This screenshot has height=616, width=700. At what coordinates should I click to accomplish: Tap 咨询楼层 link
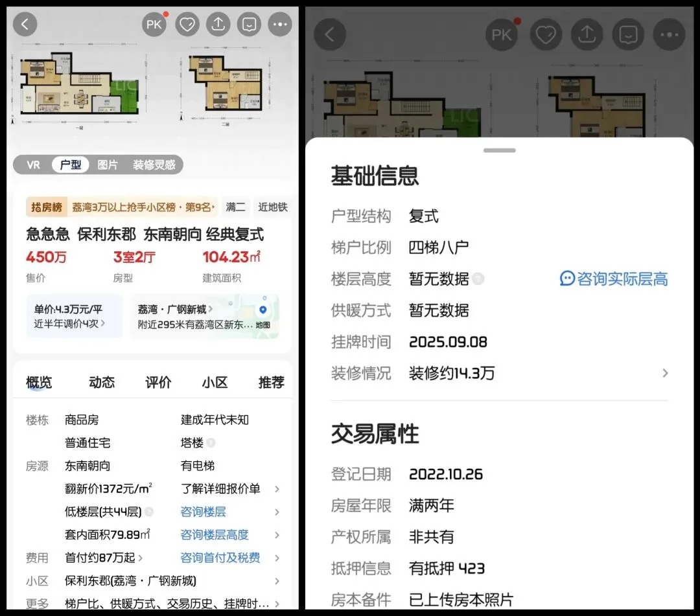203,512
